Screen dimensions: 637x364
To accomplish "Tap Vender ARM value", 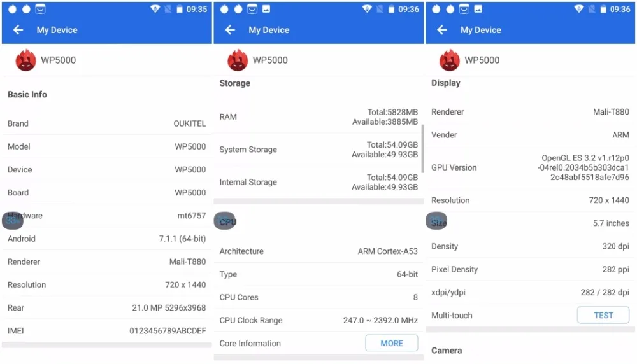I will coord(620,135).
